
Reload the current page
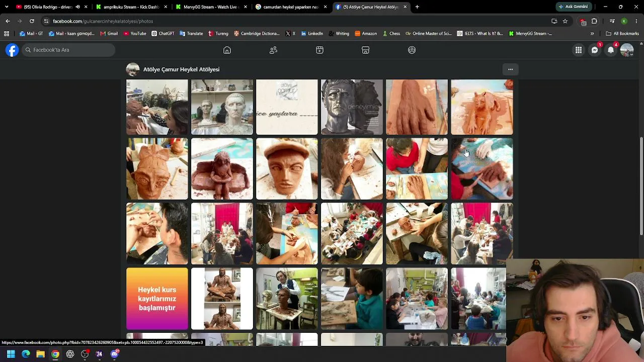[32, 21]
